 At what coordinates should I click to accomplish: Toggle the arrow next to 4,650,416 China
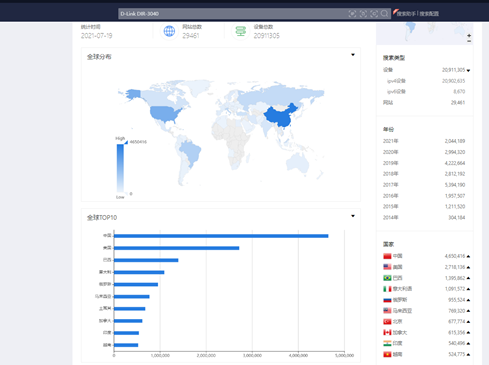tap(468, 256)
